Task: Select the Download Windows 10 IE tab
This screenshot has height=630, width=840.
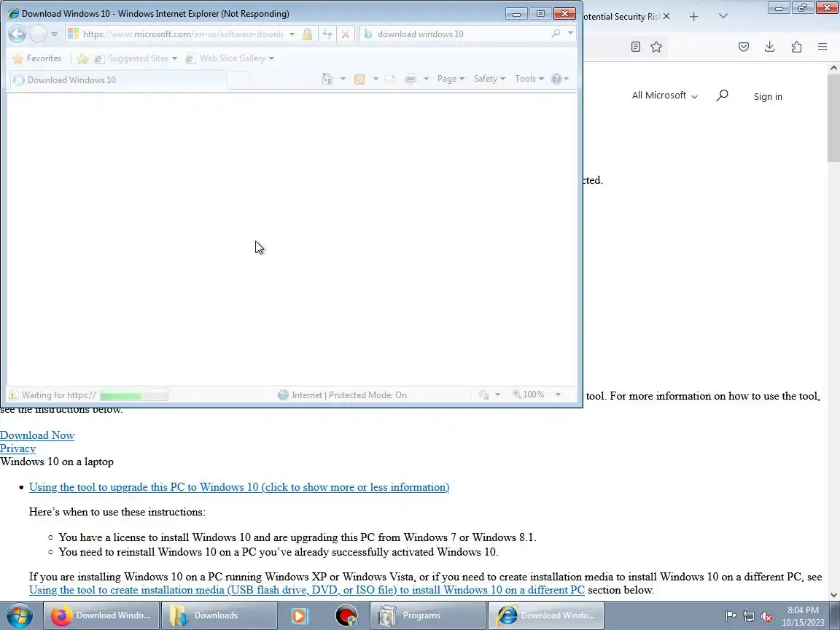Action: coord(119,79)
